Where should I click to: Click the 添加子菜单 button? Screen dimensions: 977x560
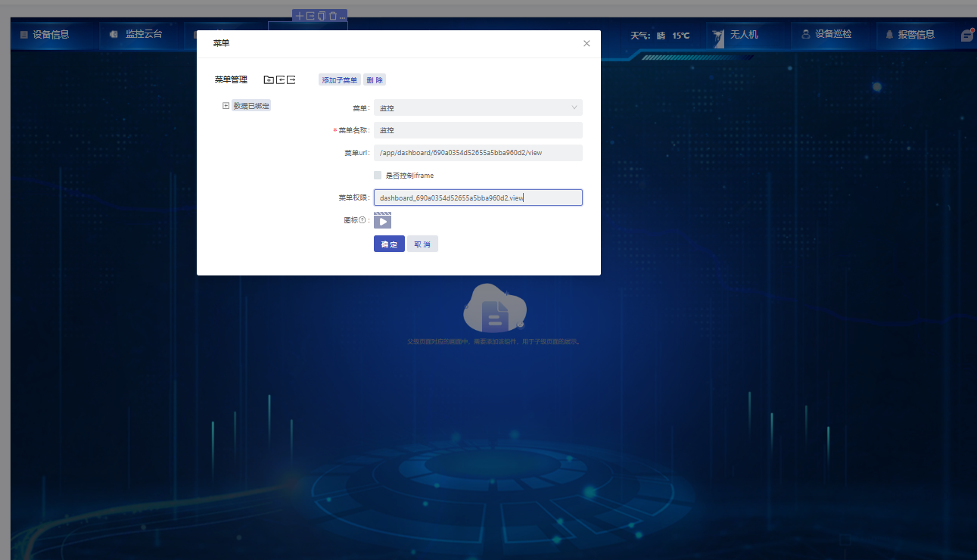(x=339, y=80)
